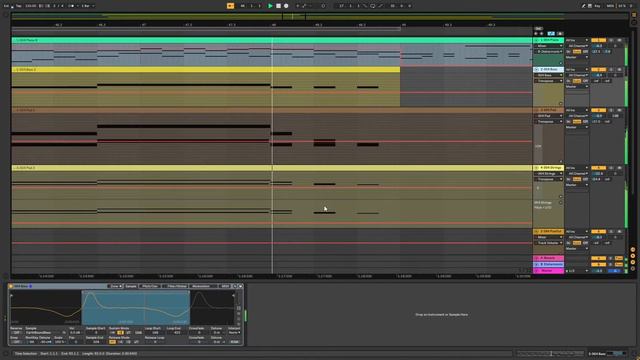Toggle Sampler Reverse switch
Screen dimensions: 640x360
pos(16,333)
